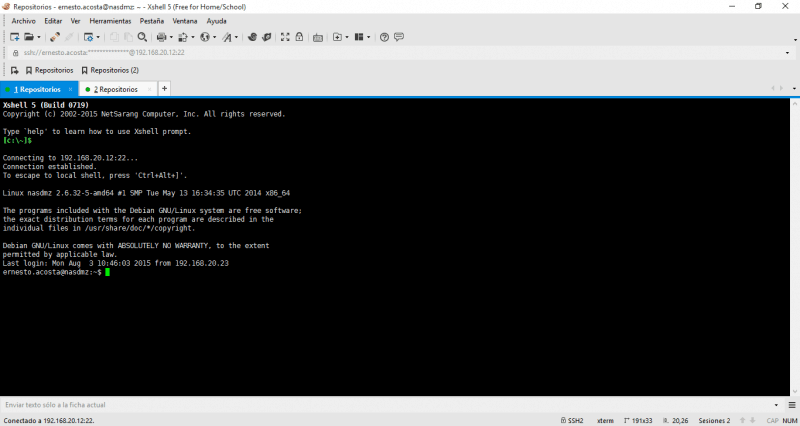Click the Find magnifying glass icon
The width and height of the screenshot is (800, 426).
[x=142, y=37]
